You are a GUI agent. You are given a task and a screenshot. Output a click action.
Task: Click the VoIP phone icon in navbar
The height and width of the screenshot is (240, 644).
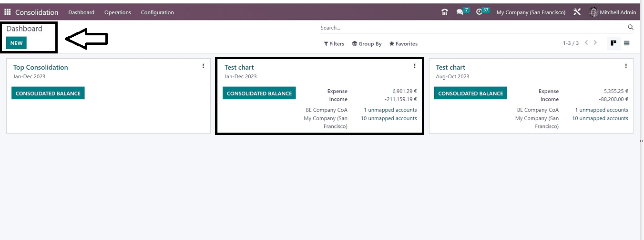(x=445, y=12)
